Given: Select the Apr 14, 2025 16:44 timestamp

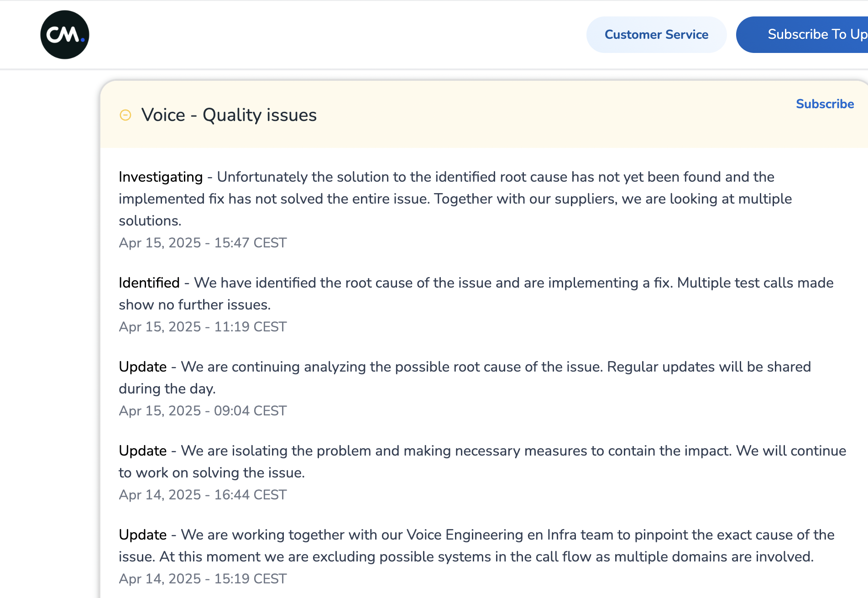Looking at the screenshot, I should click(x=203, y=495).
